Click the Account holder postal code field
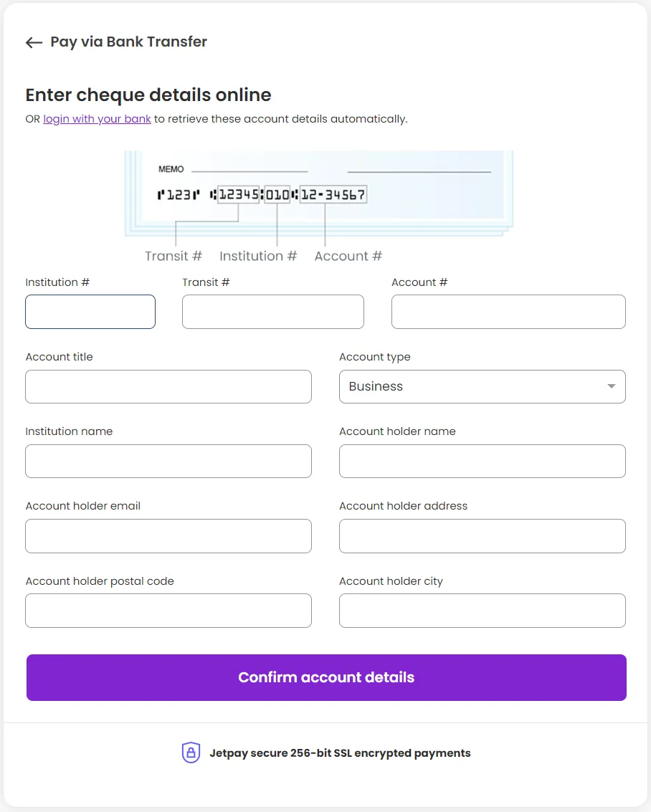Screen dimensions: 651x812 click(x=168, y=610)
